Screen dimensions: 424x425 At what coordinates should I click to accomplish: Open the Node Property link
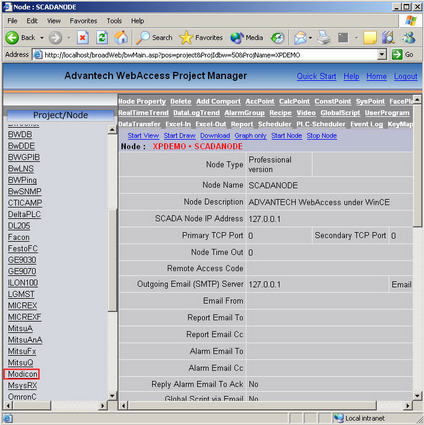click(x=142, y=101)
